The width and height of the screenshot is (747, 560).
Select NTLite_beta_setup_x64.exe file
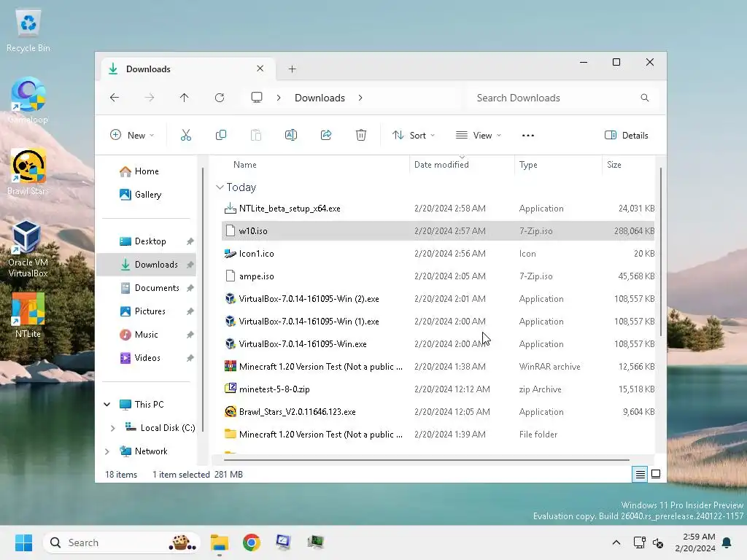pos(438,209)
